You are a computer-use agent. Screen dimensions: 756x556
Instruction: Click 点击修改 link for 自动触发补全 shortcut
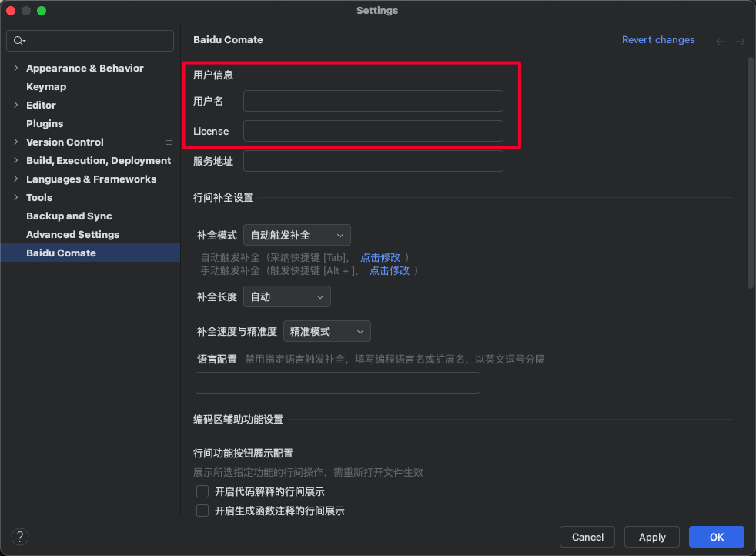tap(380, 257)
